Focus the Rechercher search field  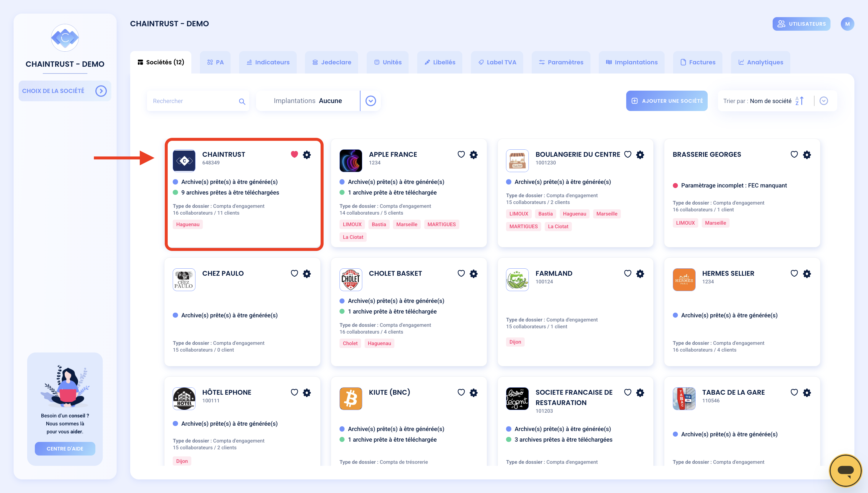[198, 101]
